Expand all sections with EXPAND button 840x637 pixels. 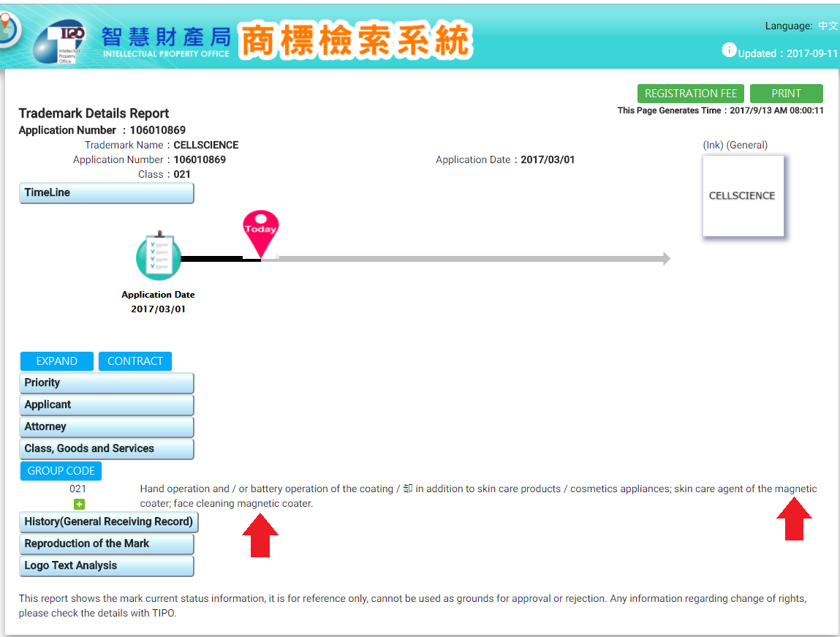click(x=57, y=361)
